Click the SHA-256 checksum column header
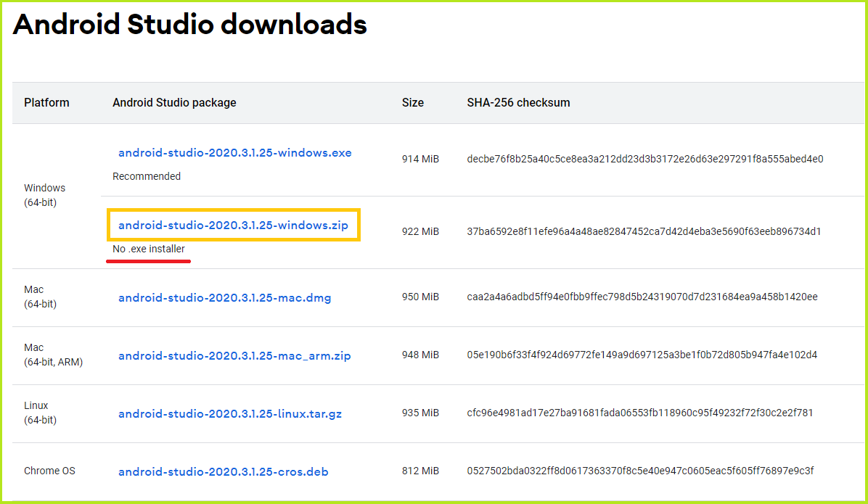The height and width of the screenshot is (504, 868). 518,102
